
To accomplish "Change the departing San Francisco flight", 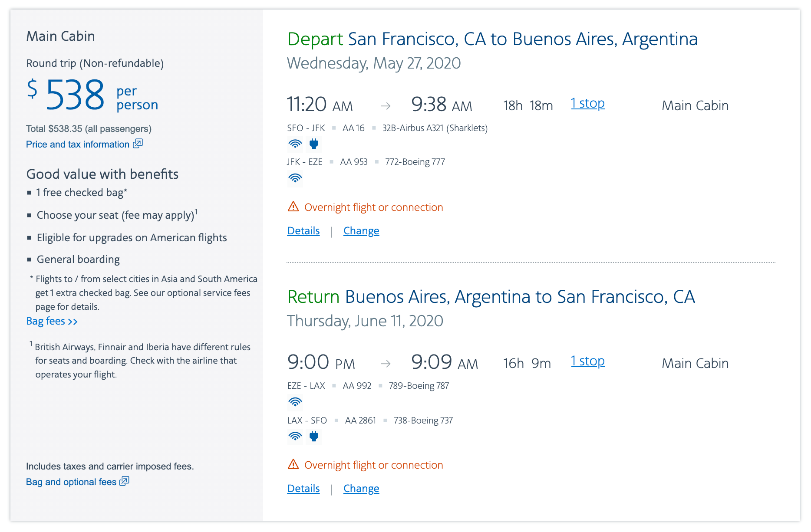I will coord(361,231).
